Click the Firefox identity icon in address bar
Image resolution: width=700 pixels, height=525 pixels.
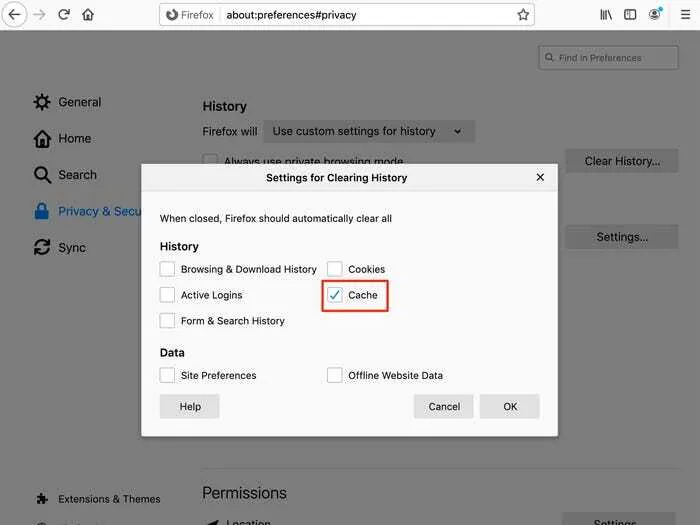tap(172, 15)
